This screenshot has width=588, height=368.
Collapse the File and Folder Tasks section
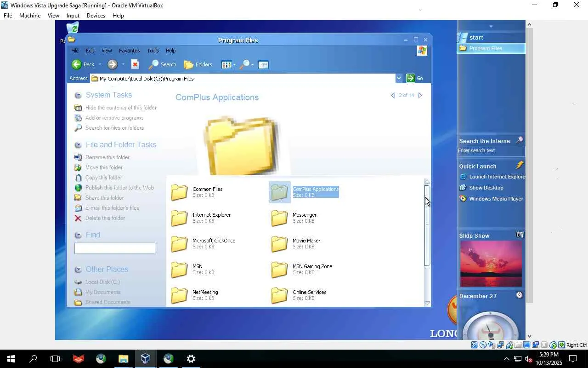point(78,145)
